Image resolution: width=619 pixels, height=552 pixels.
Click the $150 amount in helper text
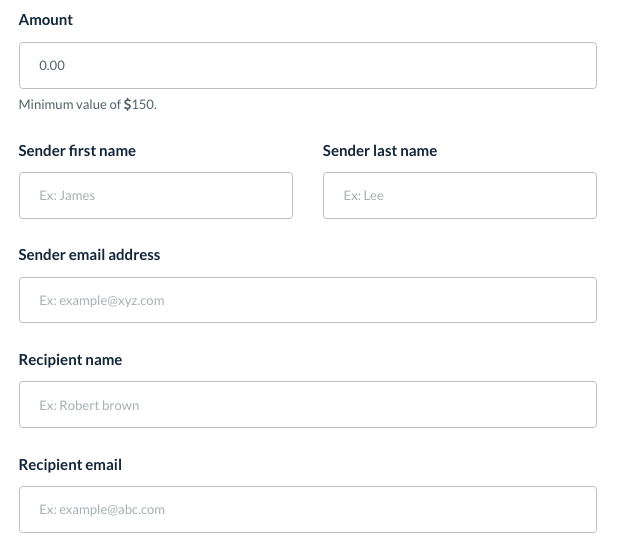pos(139,104)
